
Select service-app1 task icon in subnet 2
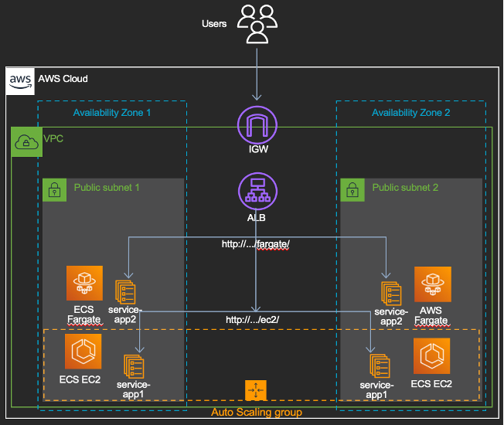(380, 366)
